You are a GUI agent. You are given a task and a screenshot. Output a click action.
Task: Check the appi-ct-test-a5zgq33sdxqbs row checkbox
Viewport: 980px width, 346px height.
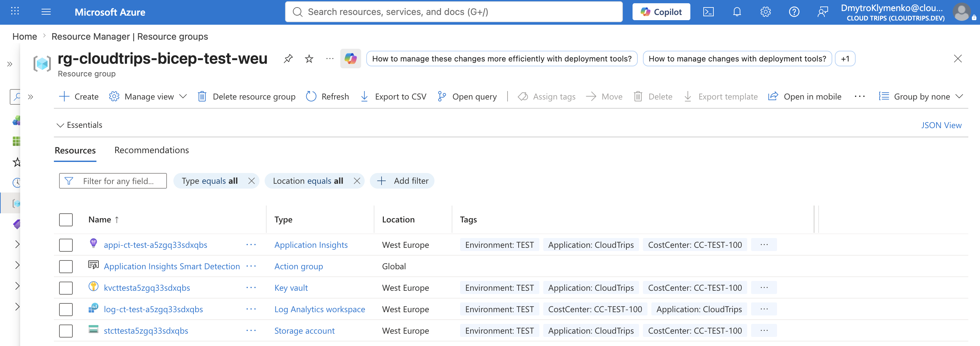point(66,245)
